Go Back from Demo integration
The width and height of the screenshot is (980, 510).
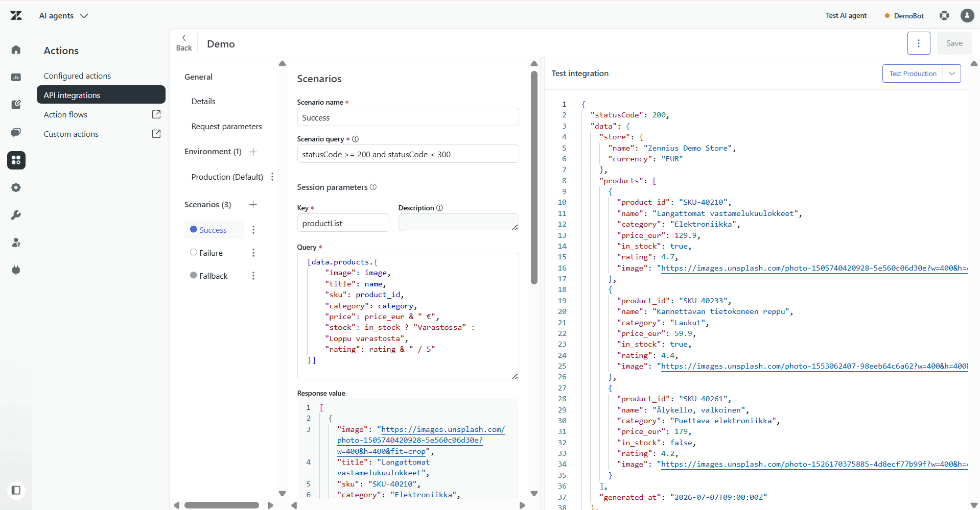[184, 43]
